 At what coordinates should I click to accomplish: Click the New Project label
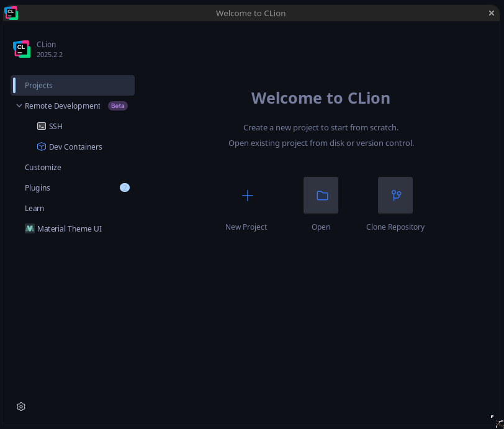click(246, 227)
